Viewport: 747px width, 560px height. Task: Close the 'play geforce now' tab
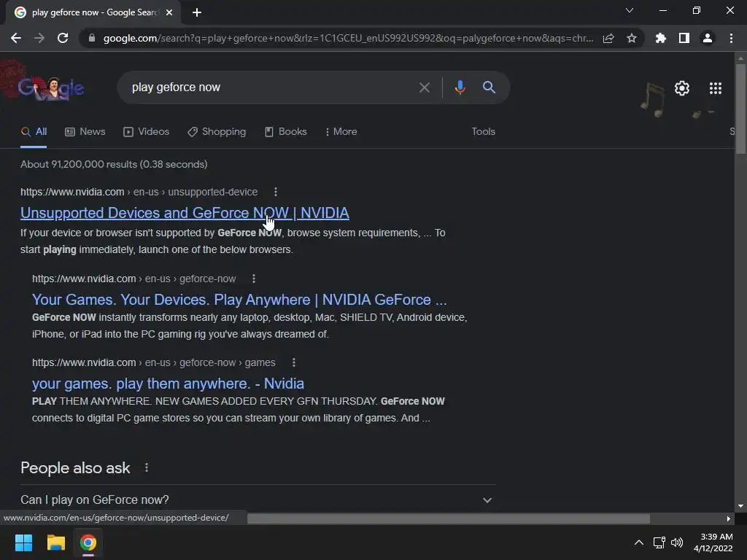(x=169, y=12)
